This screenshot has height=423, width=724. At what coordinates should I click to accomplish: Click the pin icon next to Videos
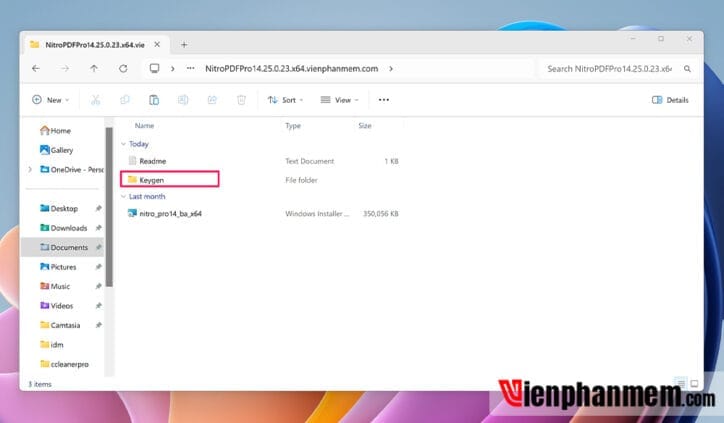coord(98,305)
